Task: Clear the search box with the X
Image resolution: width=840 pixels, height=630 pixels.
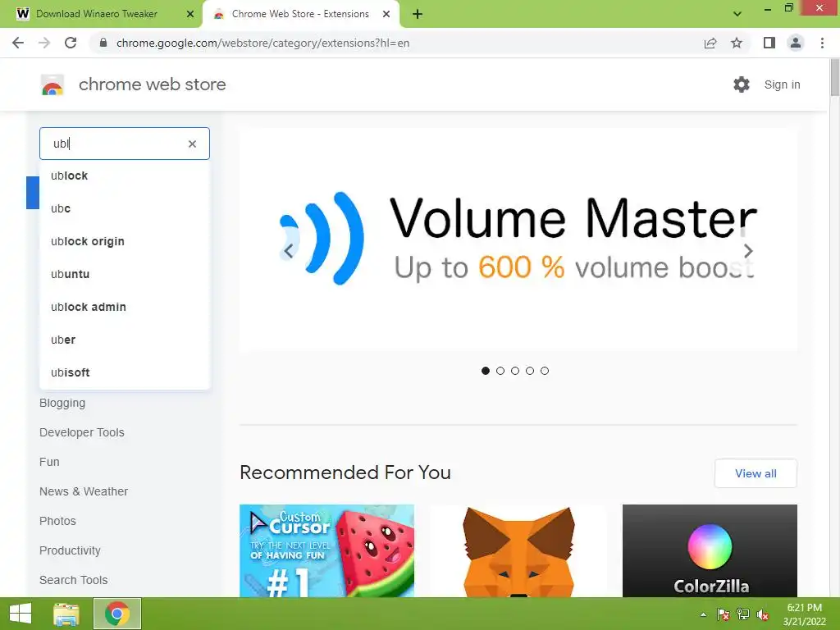Action: point(192,144)
